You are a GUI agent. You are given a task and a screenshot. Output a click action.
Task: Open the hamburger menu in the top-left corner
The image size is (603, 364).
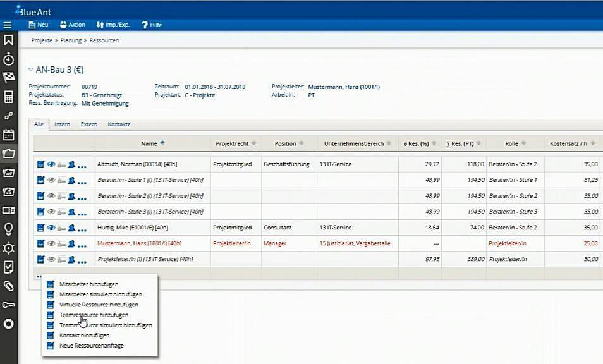8,25
